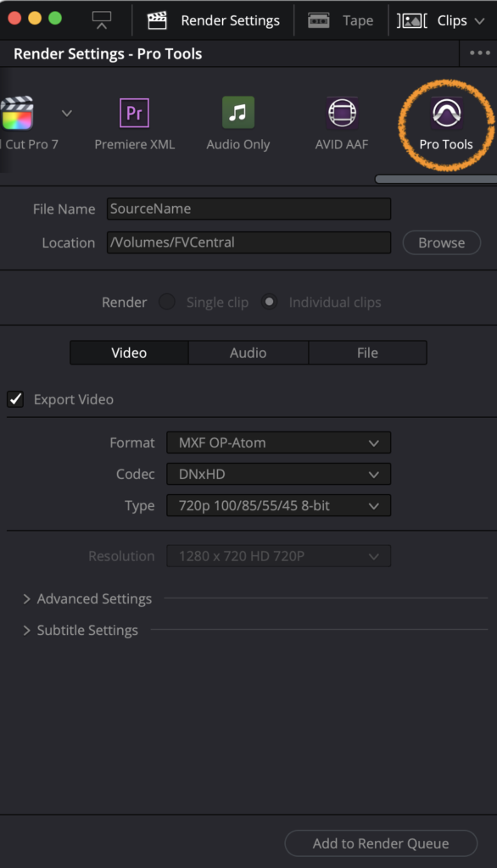Click the full-screen viewer monitor icon
Screen dimensions: 497x868
pyautogui.click(x=102, y=20)
